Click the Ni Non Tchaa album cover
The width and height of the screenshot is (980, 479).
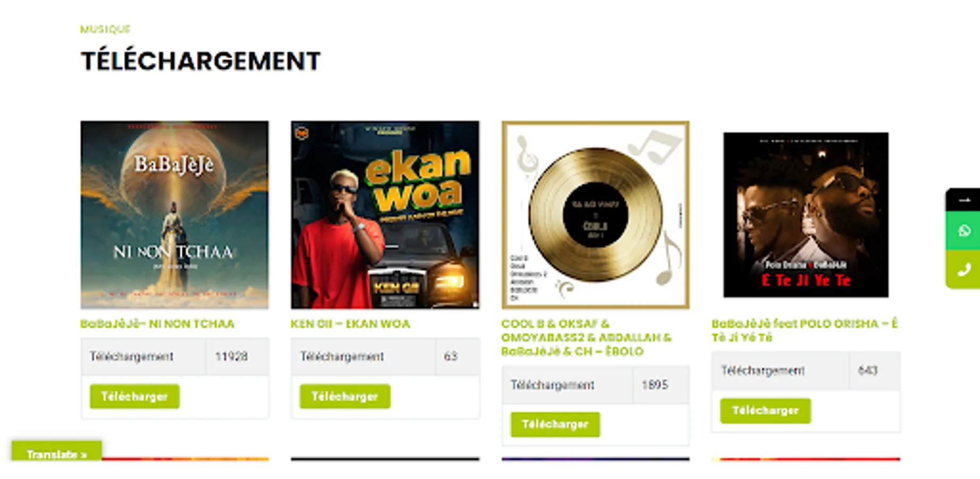pyautogui.click(x=174, y=214)
